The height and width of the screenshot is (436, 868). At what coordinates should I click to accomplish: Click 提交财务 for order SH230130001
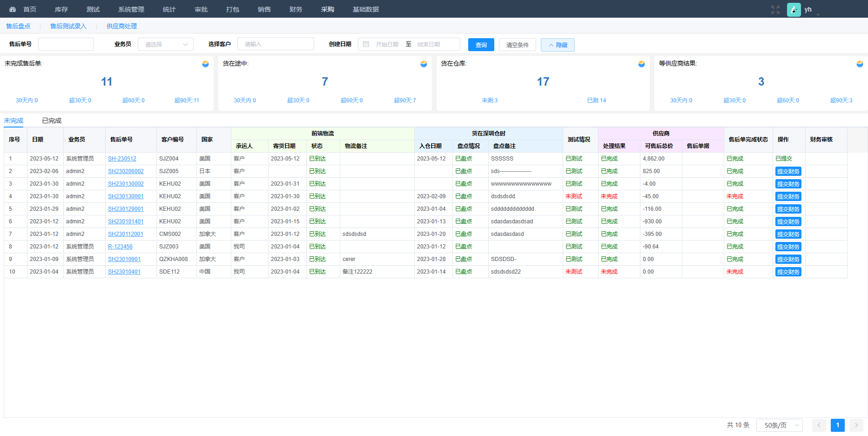(x=788, y=196)
